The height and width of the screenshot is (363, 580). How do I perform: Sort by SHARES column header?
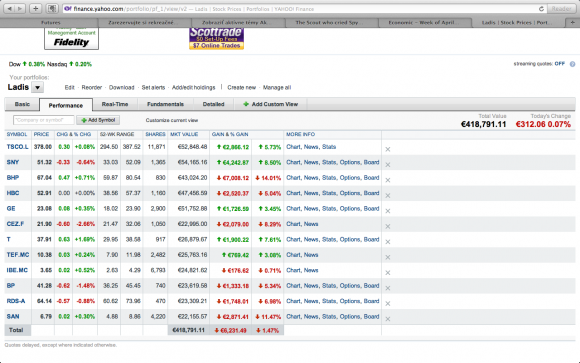(155, 134)
